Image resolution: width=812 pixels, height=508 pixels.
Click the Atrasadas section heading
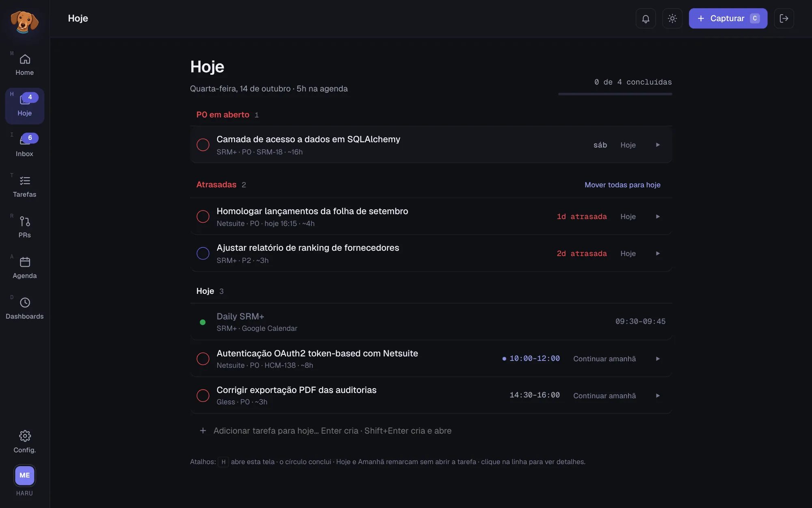click(x=216, y=185)
